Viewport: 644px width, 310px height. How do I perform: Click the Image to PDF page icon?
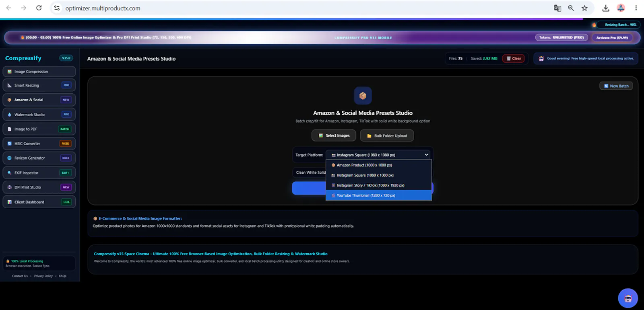point(10,129)
